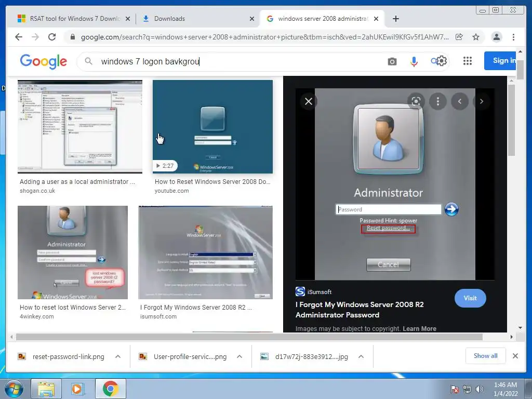532x399 pixels.
Task: Go back with the browser back arrow
Action: click(x=19, y=37)
